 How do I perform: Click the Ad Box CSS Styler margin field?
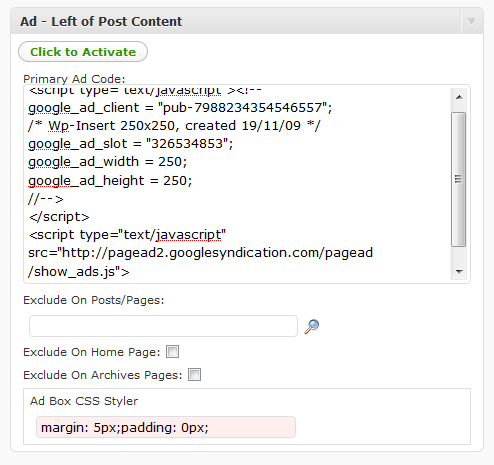point(166,427)
